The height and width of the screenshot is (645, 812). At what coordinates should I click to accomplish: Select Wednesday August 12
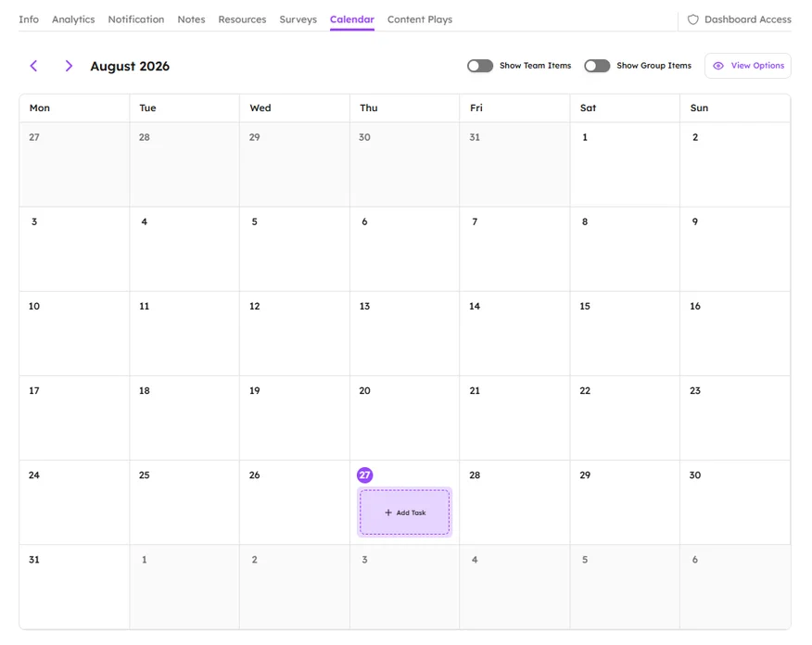pos(295,334)
